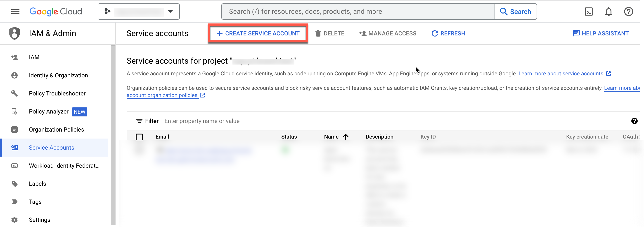Click the table help question mark icon
The height and width of the screenshot is (227, 644).
(634, 121)
